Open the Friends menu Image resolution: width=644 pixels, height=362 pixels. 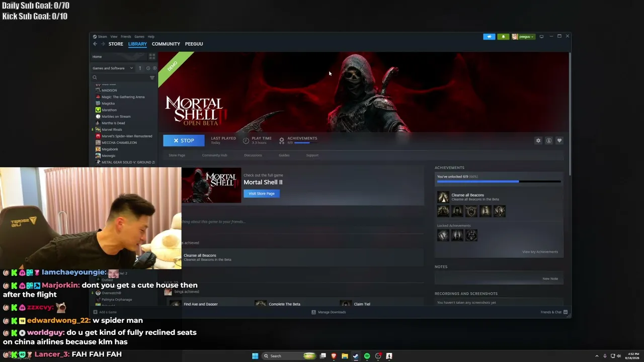(x=126, y=37)
